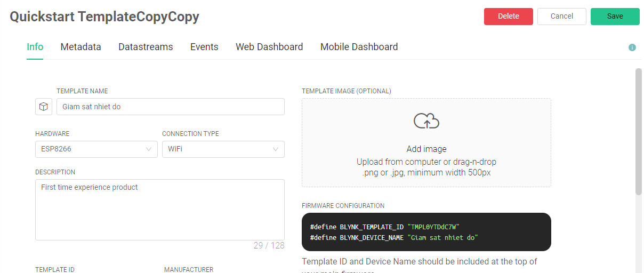This screenshot has height=273, width=644.
Task: Open the Mobile Dashboard tab
Action: click(x=359, y=47)
